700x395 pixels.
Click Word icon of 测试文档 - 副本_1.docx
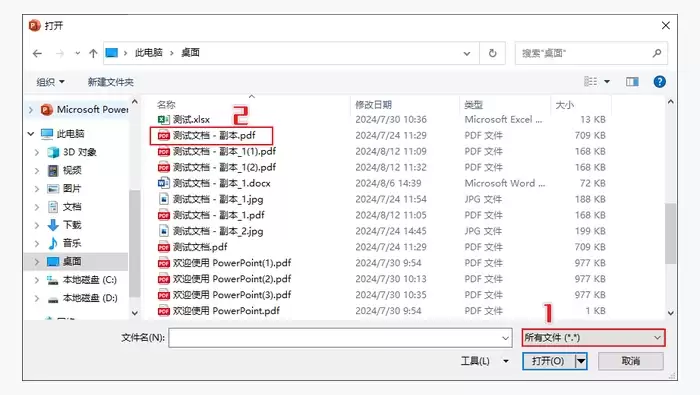[163, 183]
